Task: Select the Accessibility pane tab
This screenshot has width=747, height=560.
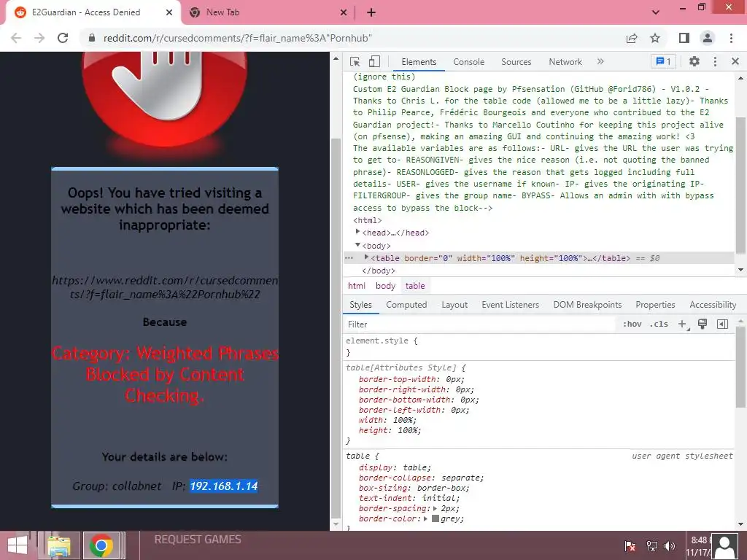Action: (713, 305)
